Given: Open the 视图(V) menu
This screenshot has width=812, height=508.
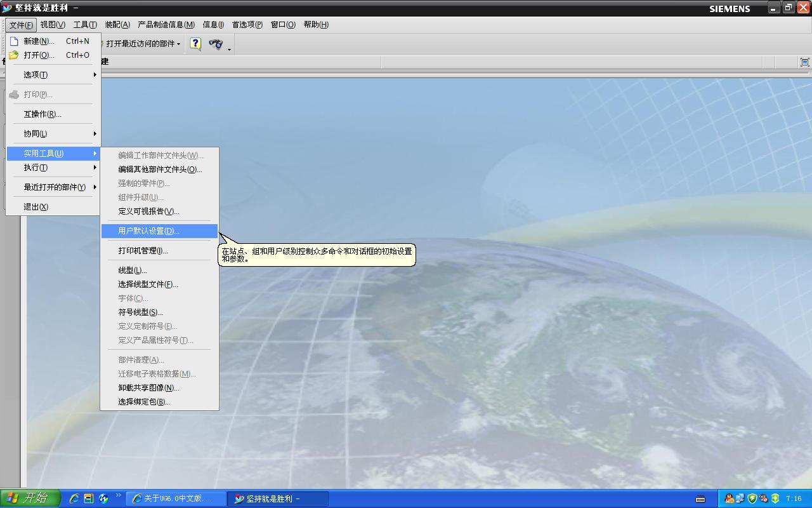Looking at the screenshot, I should point(53,25).
